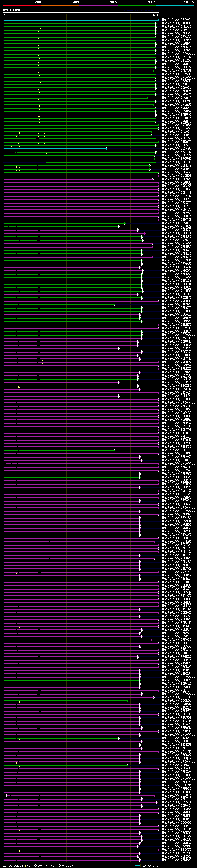Open hit UniRef100_A8I0V1

tap(177, 20)
